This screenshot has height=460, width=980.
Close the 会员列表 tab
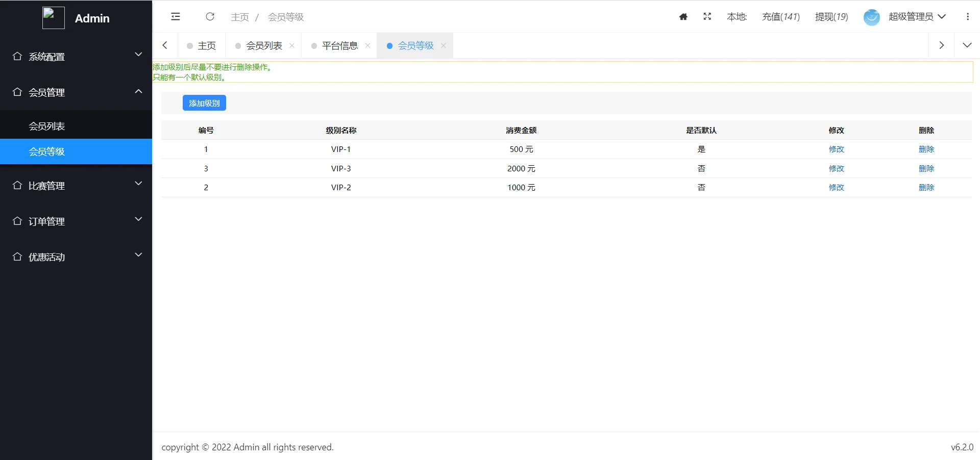[292, 46]
